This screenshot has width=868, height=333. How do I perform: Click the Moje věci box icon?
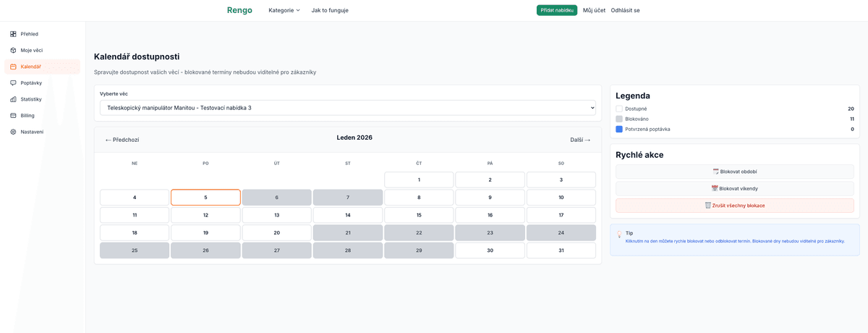13,50
